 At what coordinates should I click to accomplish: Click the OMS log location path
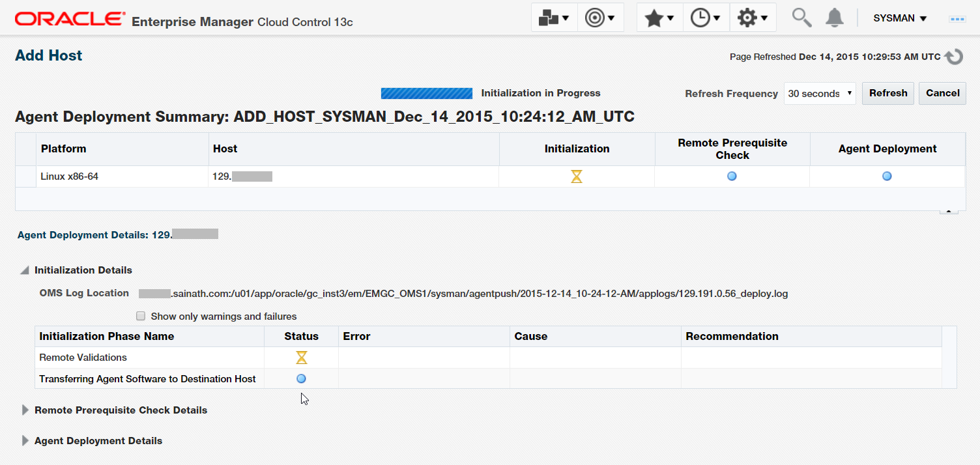click(x=463, y=294)
